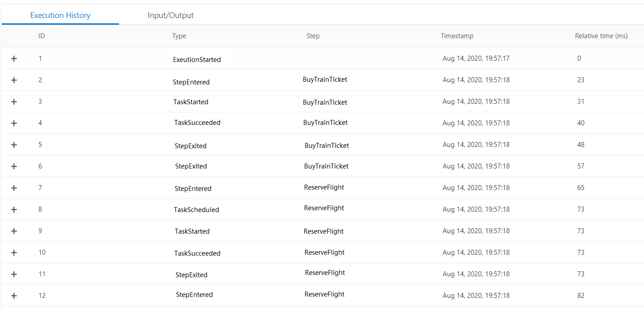Expand details for StepEntered event ID 2
The width and height of the screenshot is (644, 310).
pos(14,80)
